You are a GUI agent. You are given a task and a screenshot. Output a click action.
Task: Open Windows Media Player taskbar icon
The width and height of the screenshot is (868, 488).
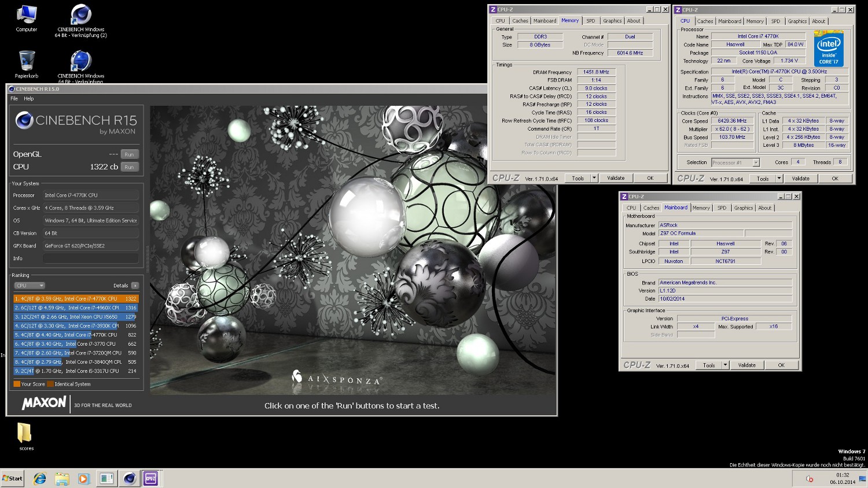click(84, 479)
